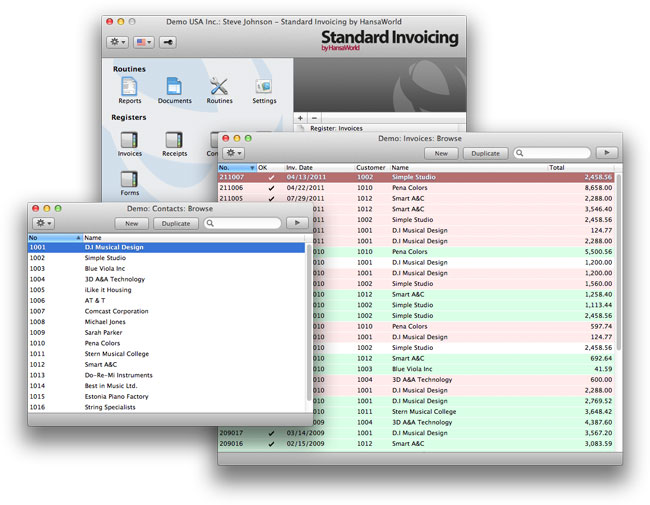Image resolution: width=650 pixels, height=505 pixels.
Task: Sort invoices by Inv. Date column header
Action: pos(319,168)
